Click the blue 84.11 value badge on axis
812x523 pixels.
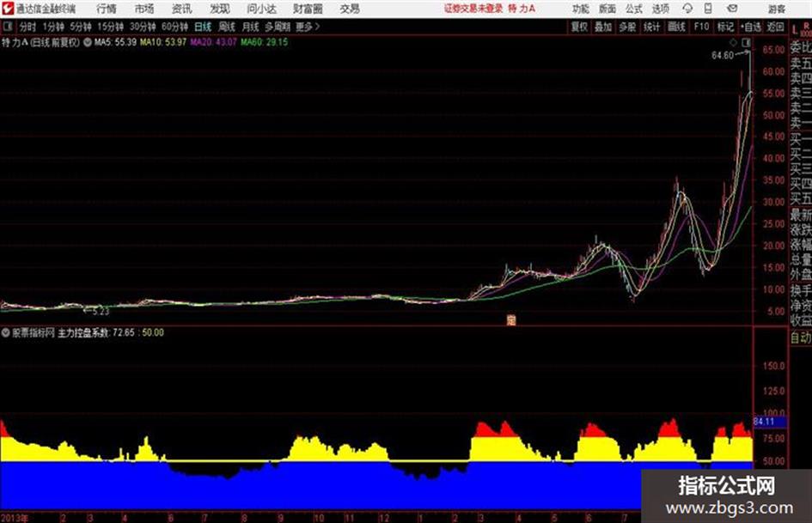(770, 422)
